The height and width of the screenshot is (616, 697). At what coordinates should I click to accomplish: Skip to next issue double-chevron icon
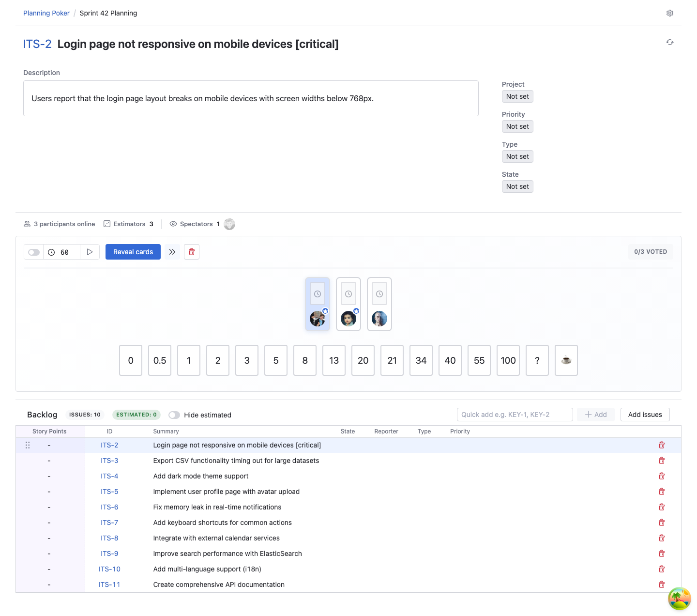172,252
